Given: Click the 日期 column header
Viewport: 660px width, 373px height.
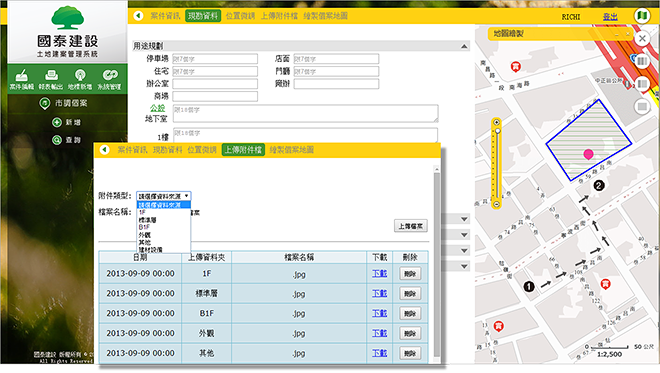Looking at the screenshot, I should (140, 257).
